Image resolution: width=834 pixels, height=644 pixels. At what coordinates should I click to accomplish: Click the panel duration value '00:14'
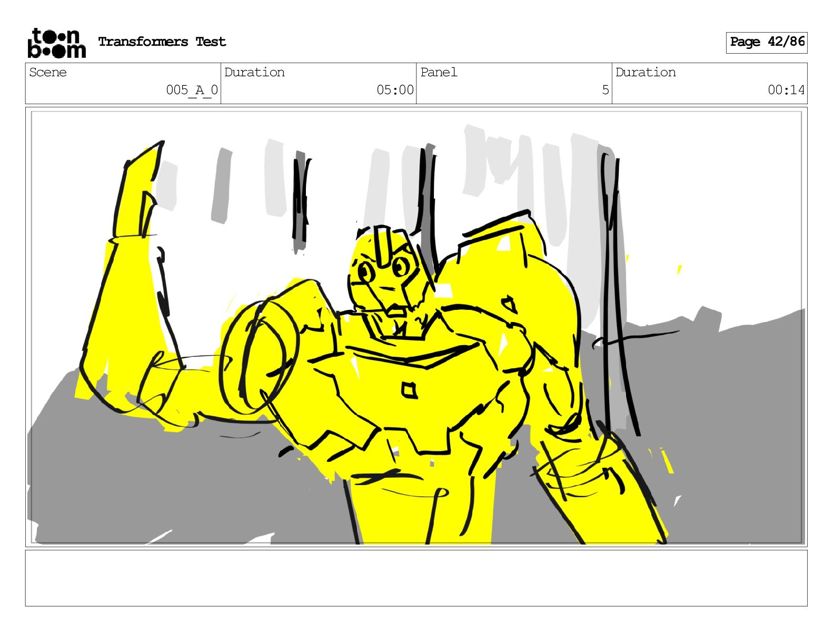(786, 90)
